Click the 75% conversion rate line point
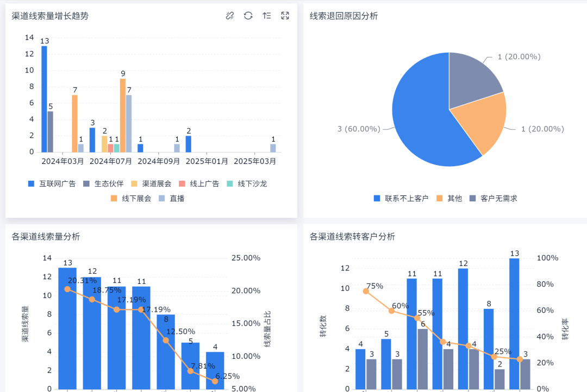Image resolution: width=587 pixels, height=392 pixels. tap(366, 292)
